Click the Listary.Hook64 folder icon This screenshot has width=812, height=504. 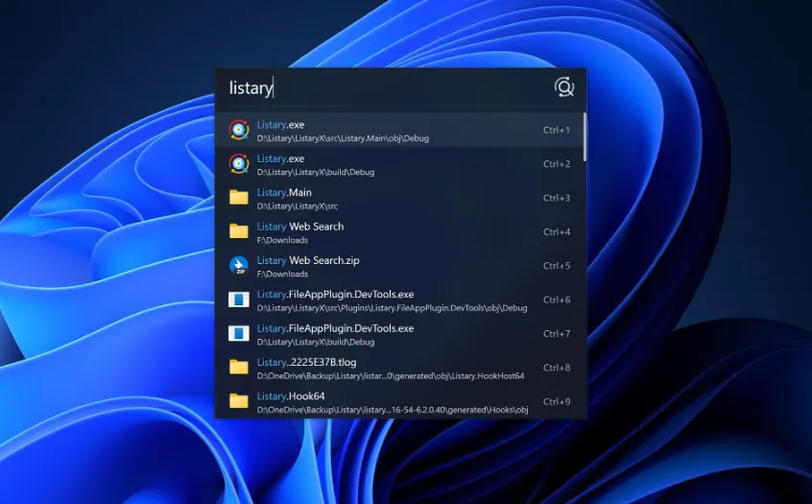click(x=239, y=401)
